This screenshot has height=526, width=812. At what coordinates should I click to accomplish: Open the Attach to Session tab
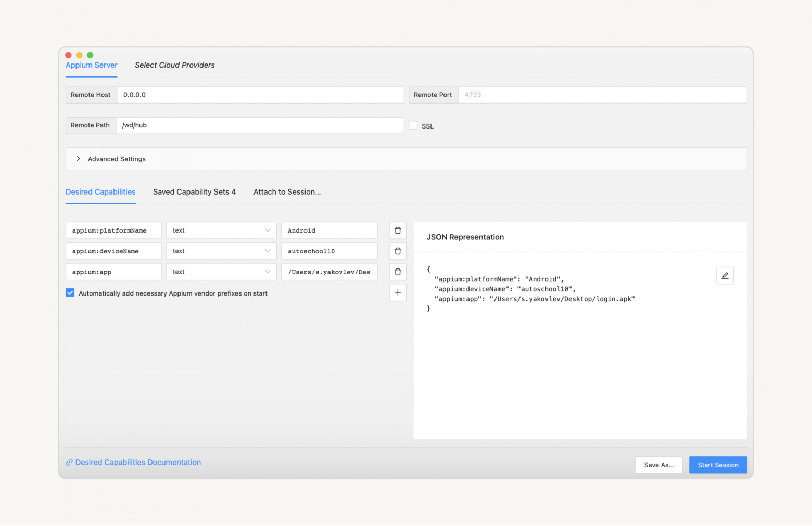click(x=287, y=192)
